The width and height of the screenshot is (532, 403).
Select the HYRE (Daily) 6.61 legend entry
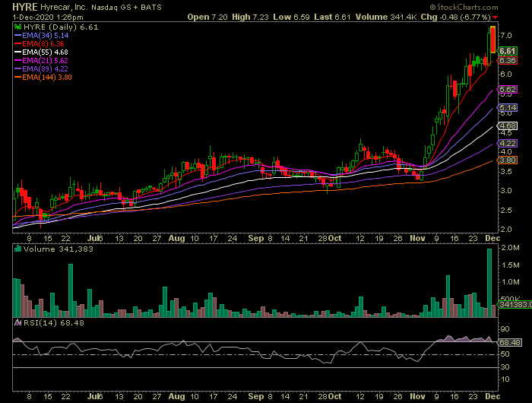(x=61, y=27)
